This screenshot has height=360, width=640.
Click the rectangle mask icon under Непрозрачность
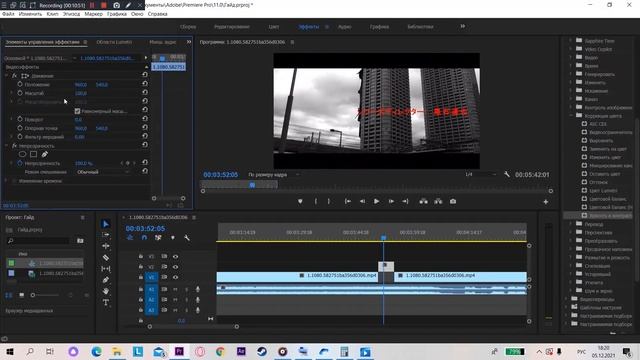click(x=33, y=154)
